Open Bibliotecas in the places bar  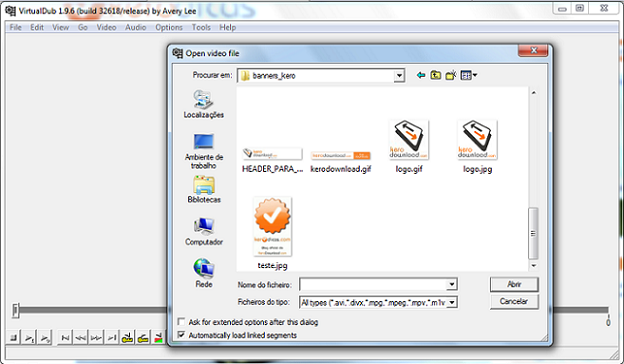pos(204,190)
